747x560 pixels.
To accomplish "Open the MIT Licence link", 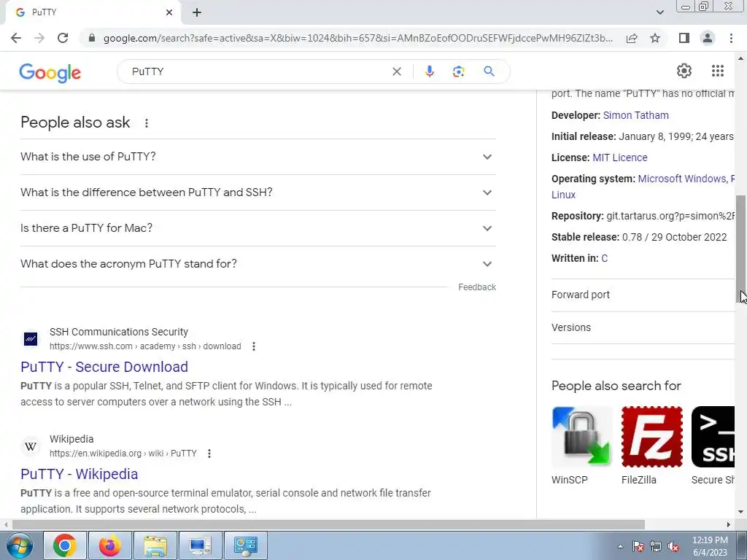I will pyautogui.click(x=620, y=157).
